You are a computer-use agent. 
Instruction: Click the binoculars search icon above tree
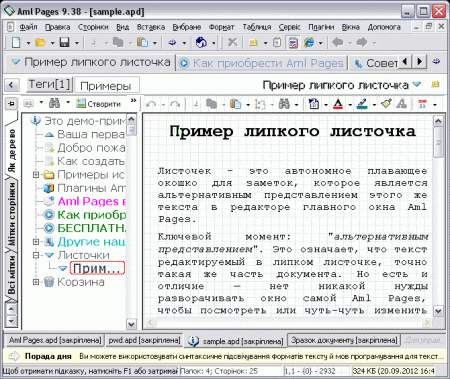(x=54, y=103)
